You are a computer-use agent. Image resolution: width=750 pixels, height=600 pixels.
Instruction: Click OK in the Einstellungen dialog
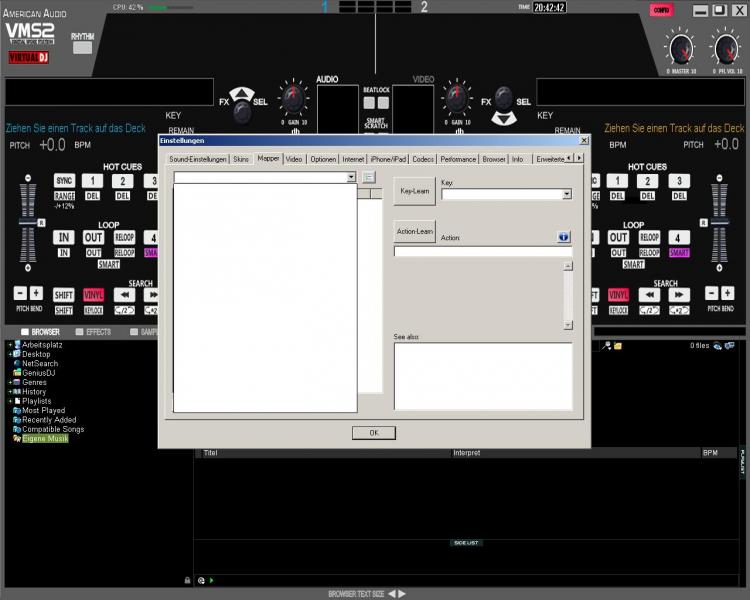[x=373, y=432]
